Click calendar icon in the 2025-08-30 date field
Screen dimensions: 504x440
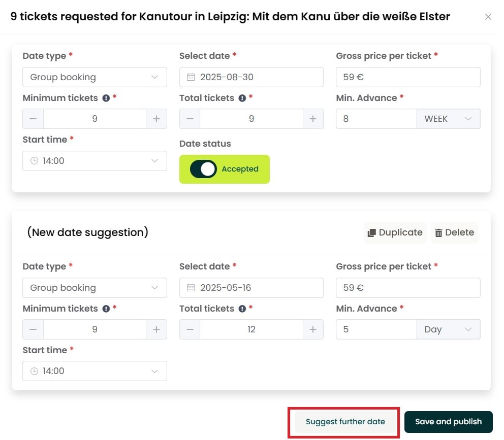pyautogui.click(x=191, y=77)
